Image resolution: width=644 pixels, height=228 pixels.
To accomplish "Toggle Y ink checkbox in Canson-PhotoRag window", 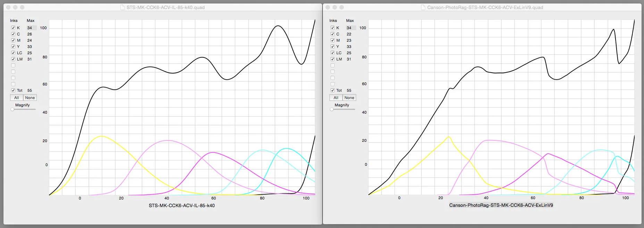I will pos(333,47).
